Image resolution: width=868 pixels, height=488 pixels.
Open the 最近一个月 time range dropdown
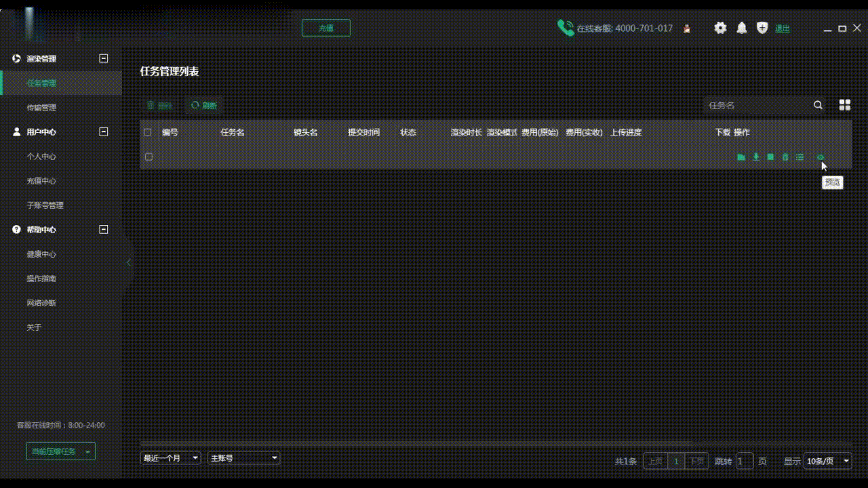click(170, 458)
